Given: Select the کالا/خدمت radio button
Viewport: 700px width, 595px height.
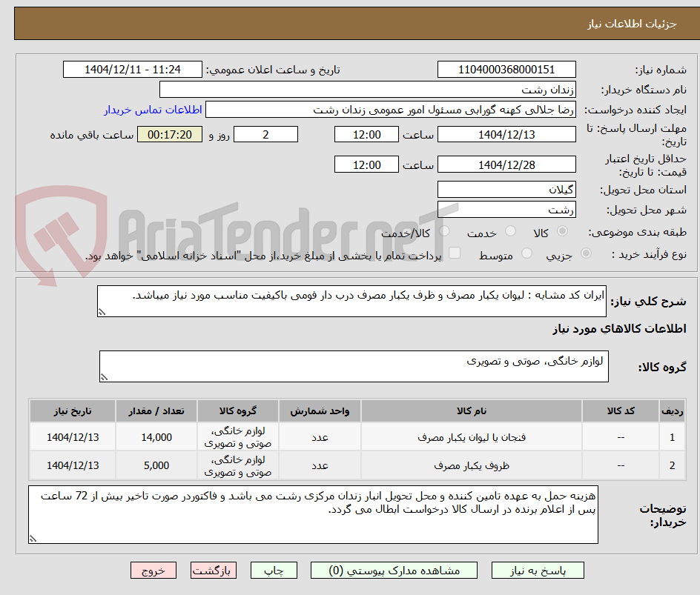Looking at the screenshot, I should click(x=444, y=231).
